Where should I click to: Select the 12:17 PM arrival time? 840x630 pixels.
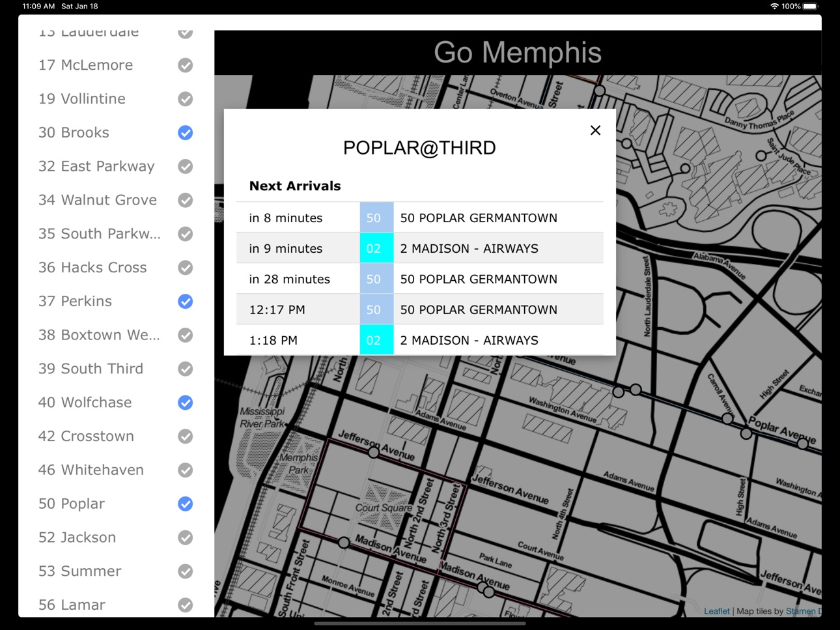point(277,310)
